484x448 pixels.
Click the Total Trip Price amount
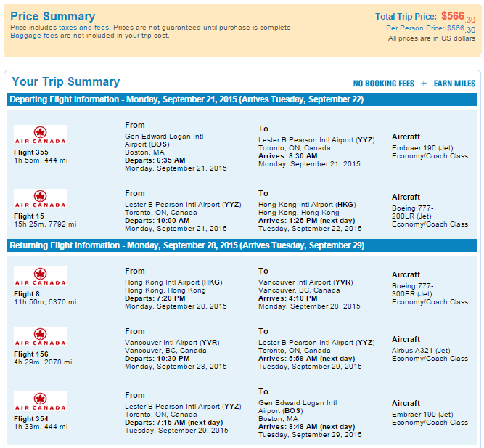point(458,17)
